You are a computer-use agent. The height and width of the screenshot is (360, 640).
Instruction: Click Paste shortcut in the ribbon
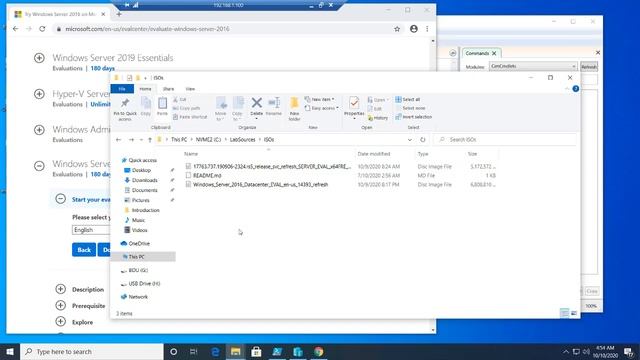pyautogui.click(x=190, y=117)
